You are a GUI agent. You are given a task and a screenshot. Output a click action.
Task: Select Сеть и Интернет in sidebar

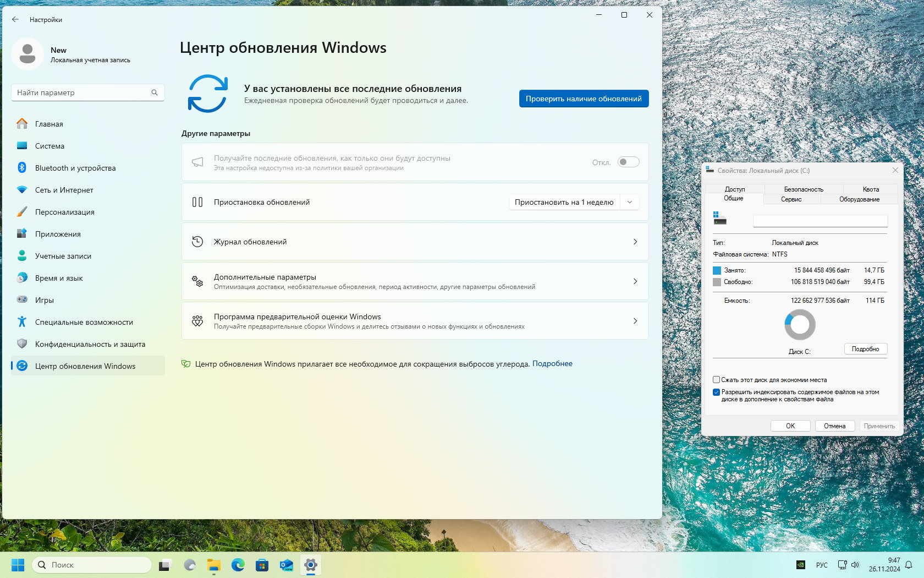pyautogui.click(x=88, y=190)
